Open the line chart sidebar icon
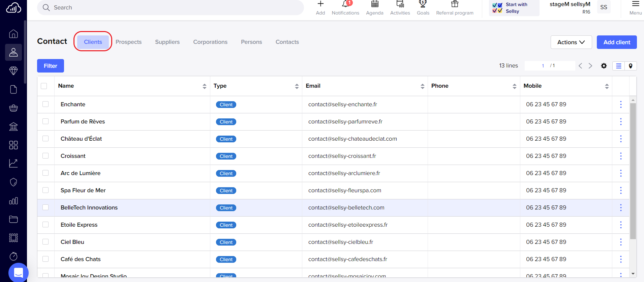This screenshot has height=282, width=644. [13, 164]
